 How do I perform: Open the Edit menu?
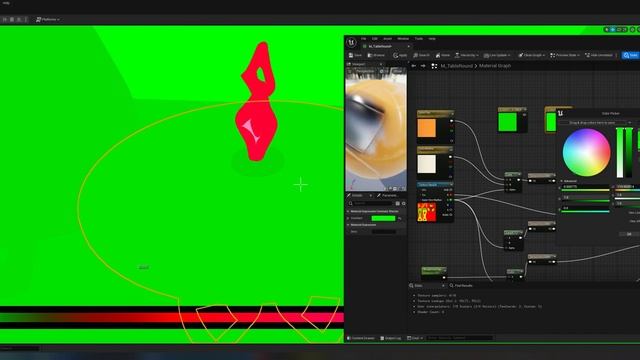click(x=375, y=39)
